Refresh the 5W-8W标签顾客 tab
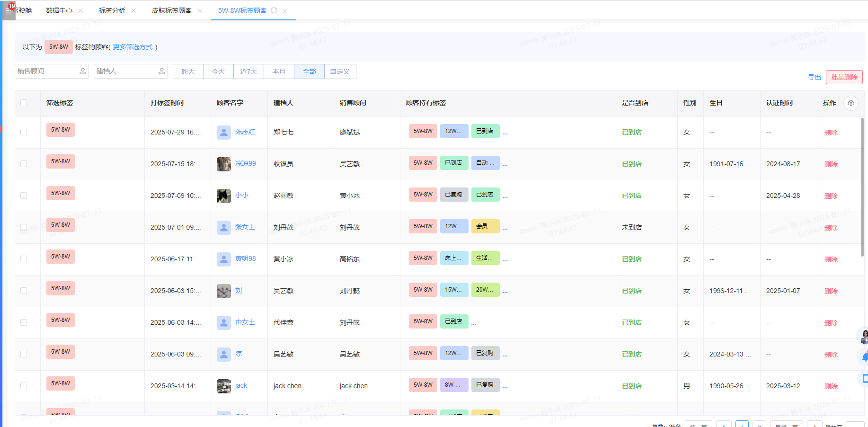Image resolution: width=868 pixels, height=427 pixels. coord(274,10)
